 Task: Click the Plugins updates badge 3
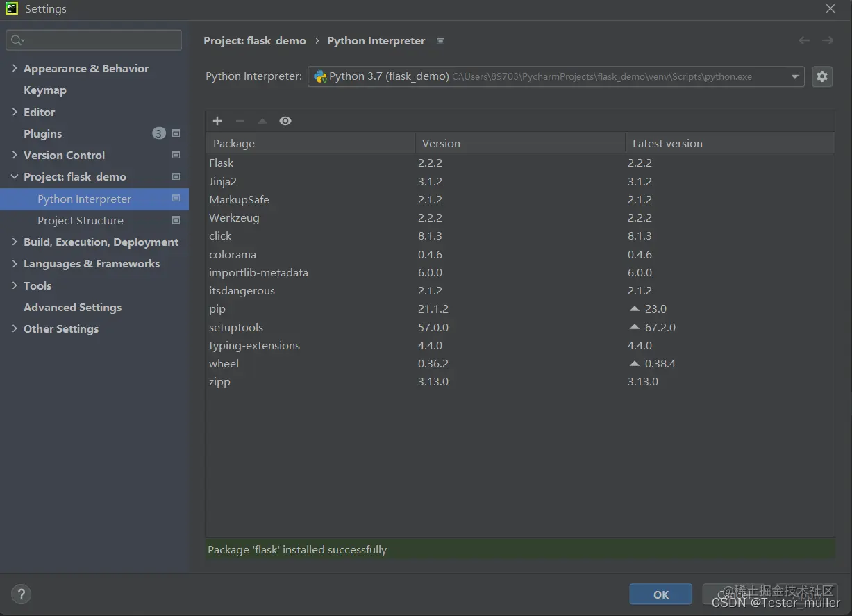point(159,133)
